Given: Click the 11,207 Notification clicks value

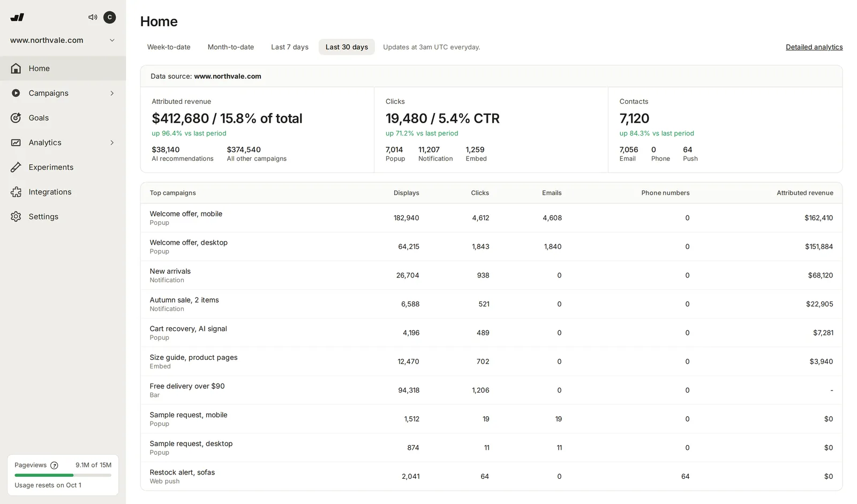Looking at the screenshot, I should click(x=429, y=149).
